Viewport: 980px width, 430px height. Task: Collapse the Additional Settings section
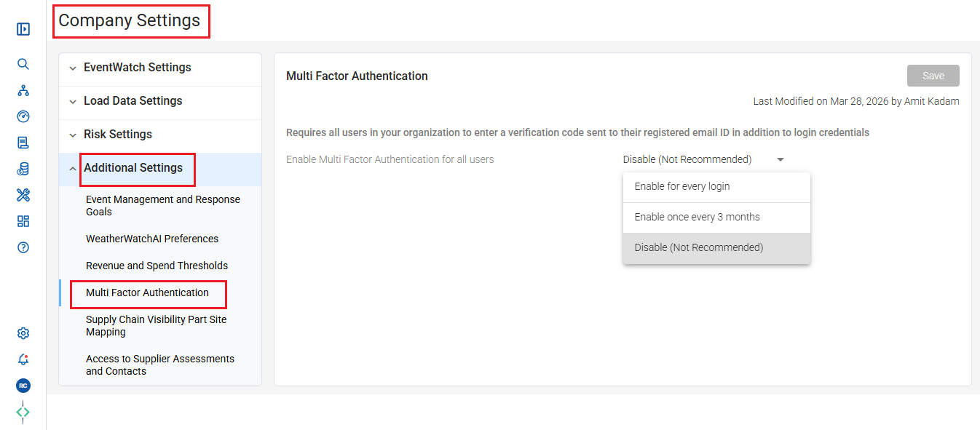pyautogui.click(x=160, y=168)
